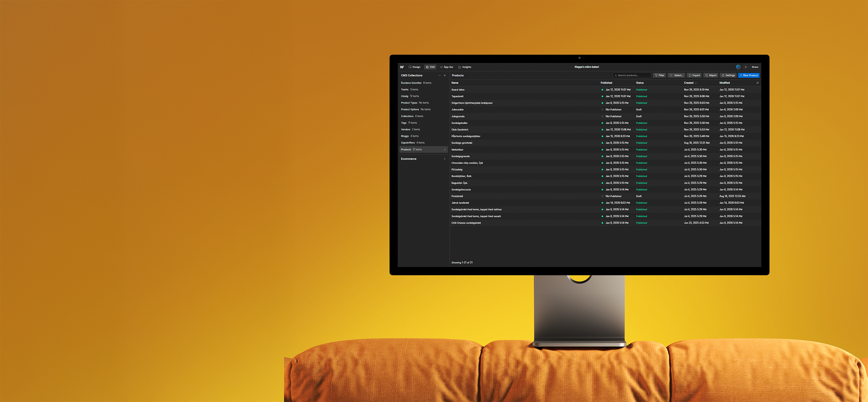The width and height of the screenshot is (868, 402).
Task: Click the preview play icon
Action: click(x=746, y=67)
